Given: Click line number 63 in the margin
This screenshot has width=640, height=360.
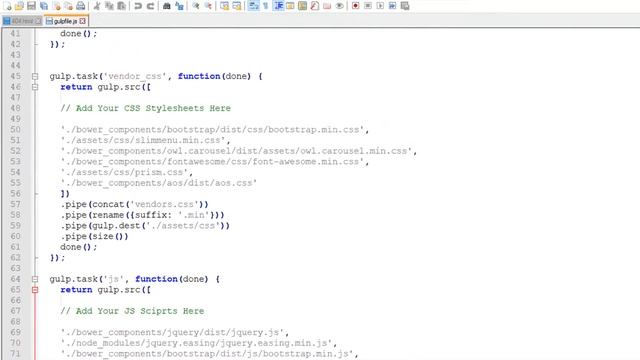Looking at the screenshot, I should tap(16, 268).
